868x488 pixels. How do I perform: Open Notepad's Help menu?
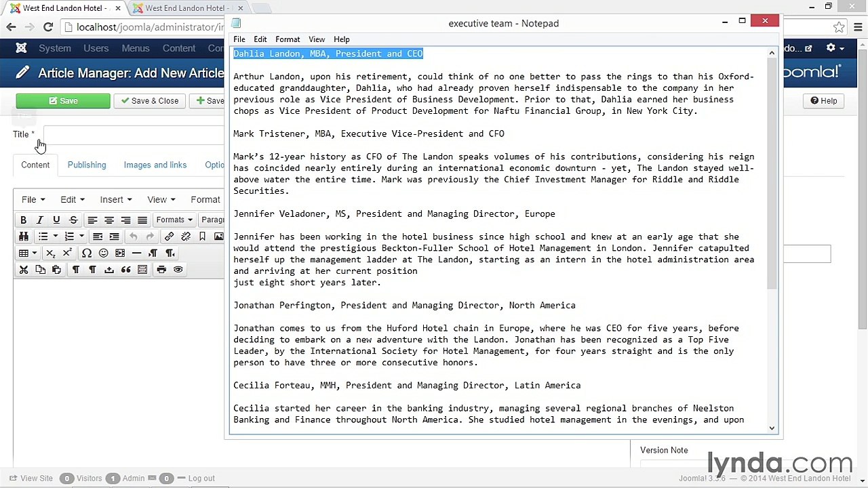coord(342,39)
